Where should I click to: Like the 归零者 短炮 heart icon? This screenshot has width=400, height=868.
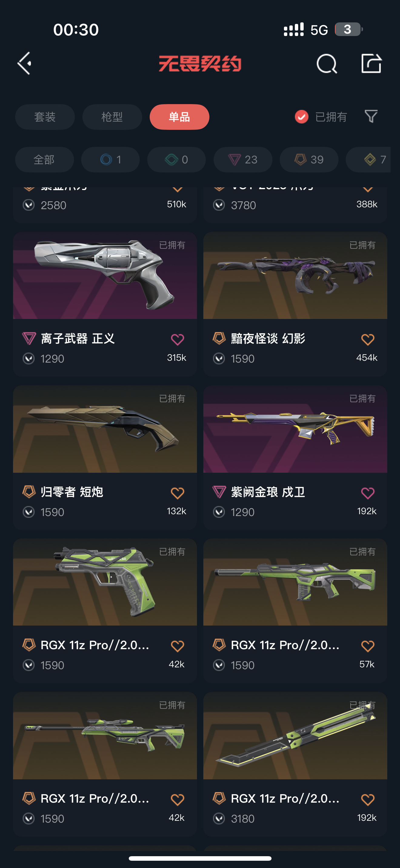pyautogui.click(x=177, y=493)
